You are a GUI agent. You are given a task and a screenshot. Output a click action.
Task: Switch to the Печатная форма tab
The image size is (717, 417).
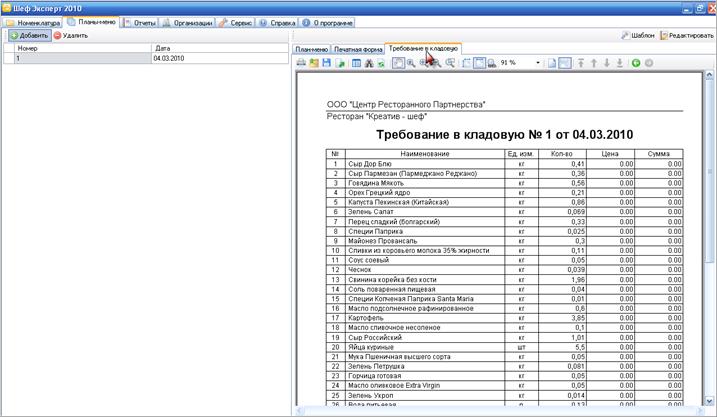[358, 49]
